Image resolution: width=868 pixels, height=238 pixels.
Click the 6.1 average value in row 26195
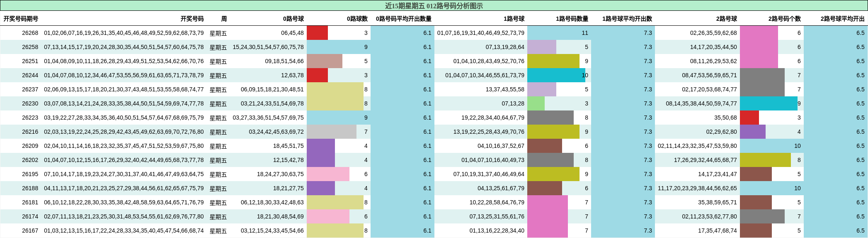[x=427, y=174]
